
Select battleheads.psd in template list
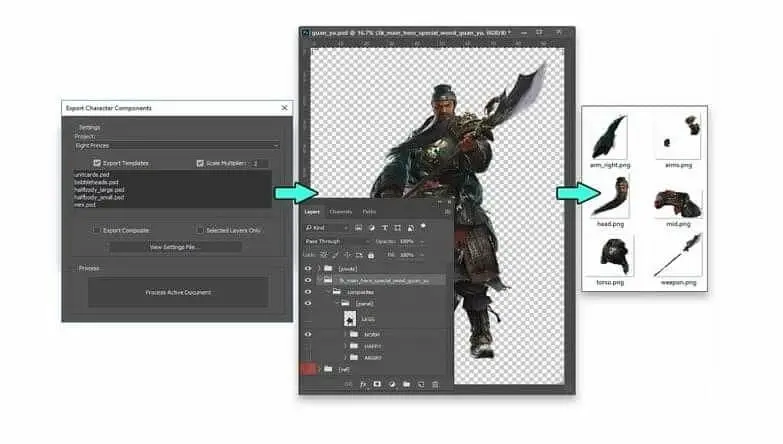96,182
